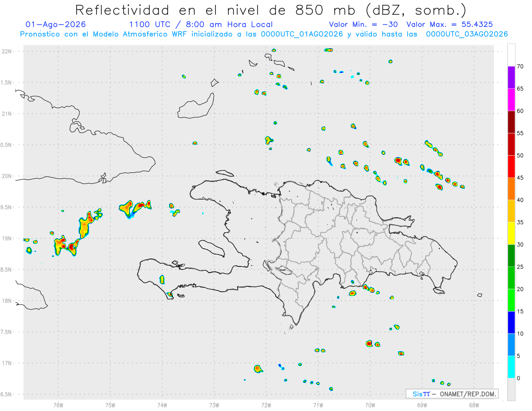Viewport: 532px width, 411px height.
Task: Select the longitude axis label '69W'
Action: (x=422, y=405)
